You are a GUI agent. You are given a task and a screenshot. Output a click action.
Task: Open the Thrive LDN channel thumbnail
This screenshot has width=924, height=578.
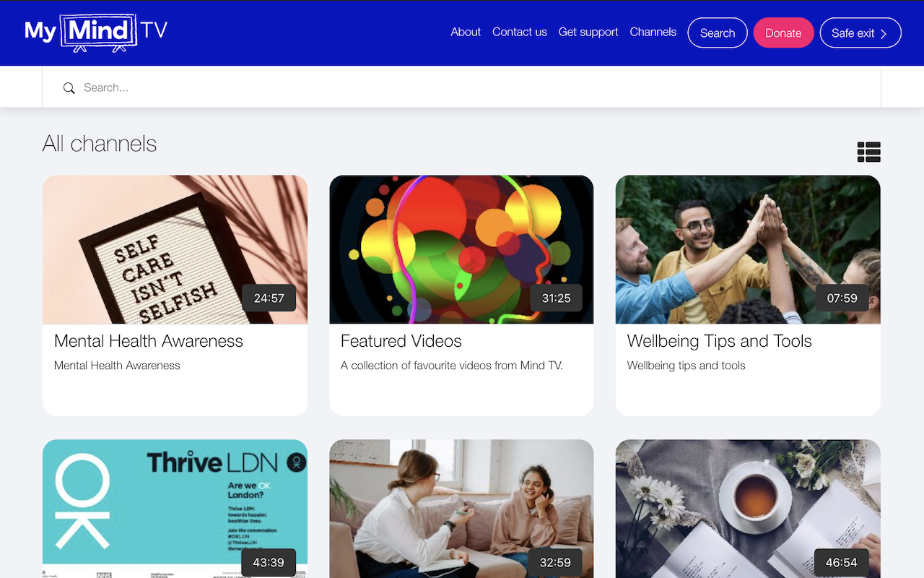click(175, 509)
